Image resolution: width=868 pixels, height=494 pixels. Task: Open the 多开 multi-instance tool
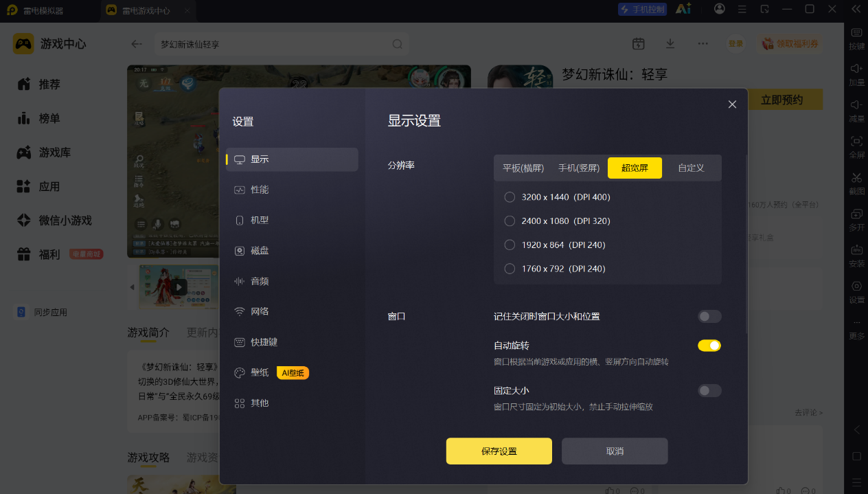856,219
